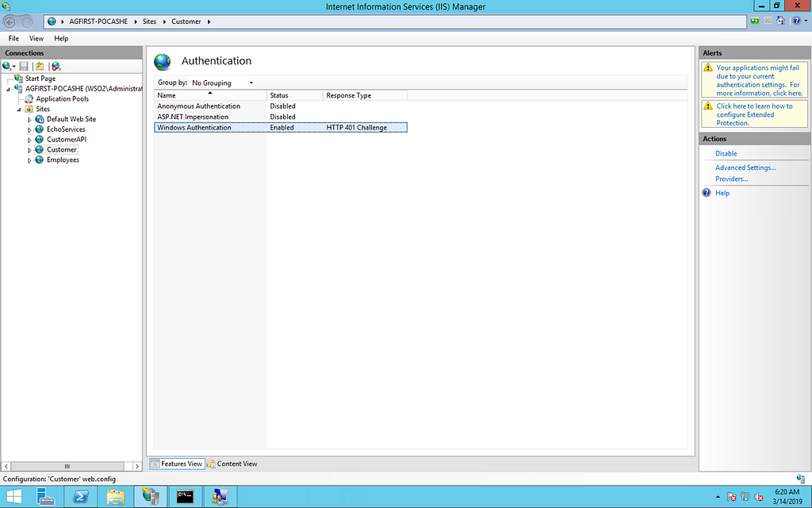This screenshot has width=812, height=508.
Task: Click the EchoServices globe icon
Action: [40, 129]
